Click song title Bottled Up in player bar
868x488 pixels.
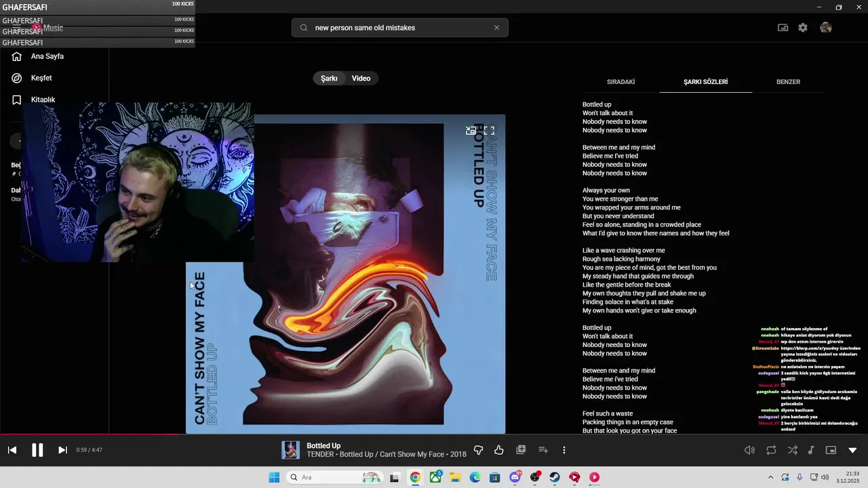[323, 446]
